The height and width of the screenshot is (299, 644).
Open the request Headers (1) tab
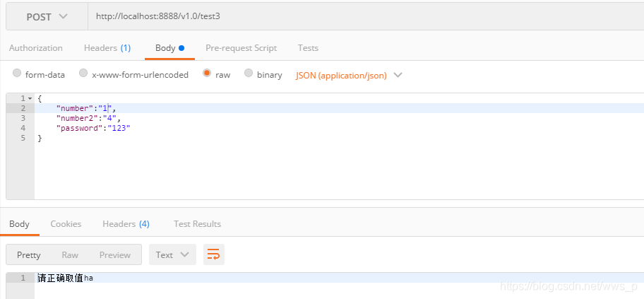pos(107,48)
